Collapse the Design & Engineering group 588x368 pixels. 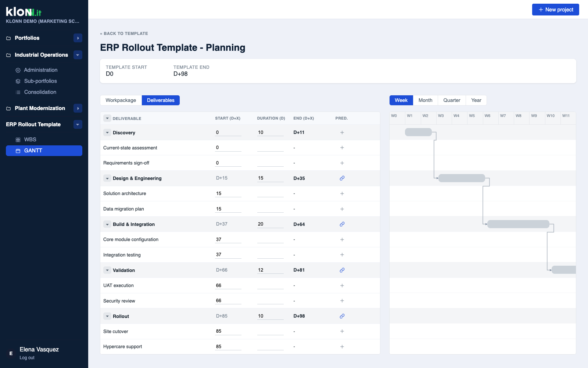pos(107,178)
